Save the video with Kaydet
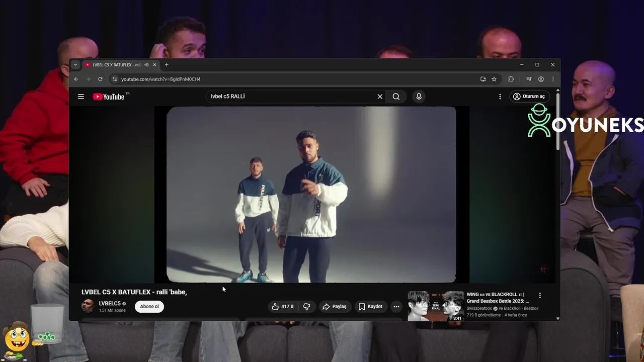The height and width of the screenshot is (362, 644). 370,307
